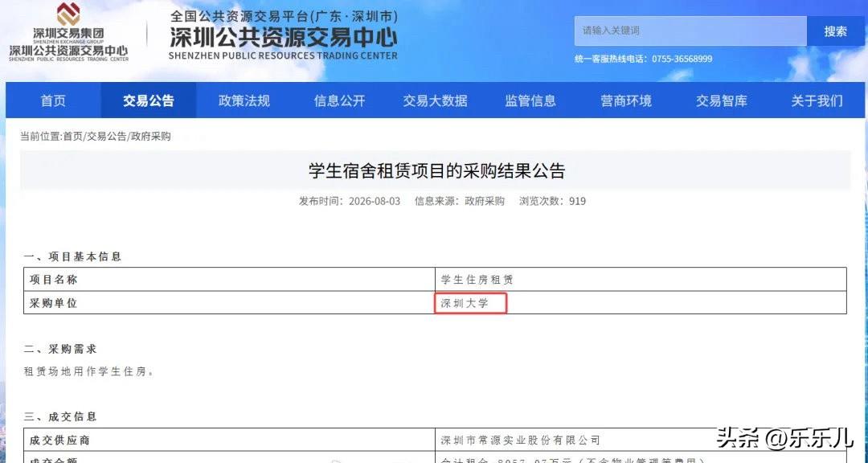Click the 深圳市常源实业股份有限公司 cell

point(641,440)
